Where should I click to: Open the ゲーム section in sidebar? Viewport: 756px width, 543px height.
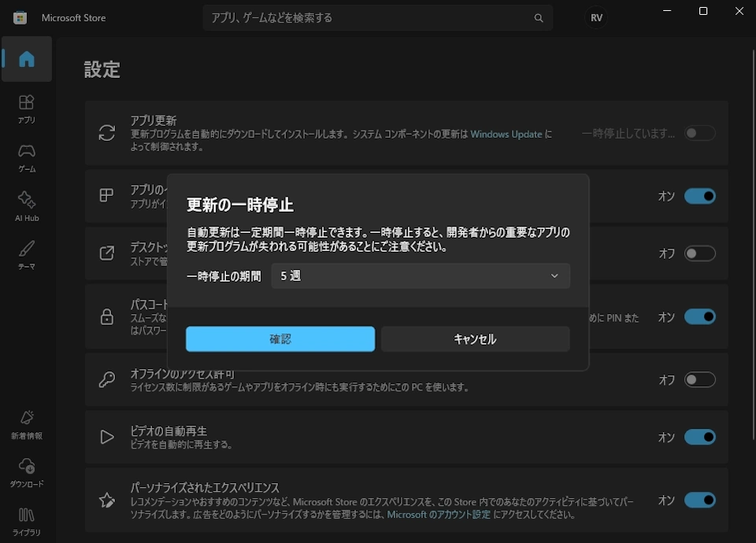click(27, 158)
